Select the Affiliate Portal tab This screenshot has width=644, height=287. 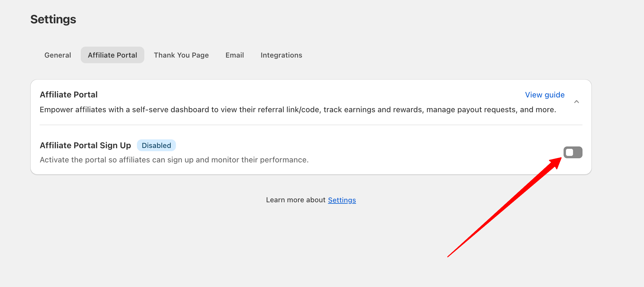point(112,55)
